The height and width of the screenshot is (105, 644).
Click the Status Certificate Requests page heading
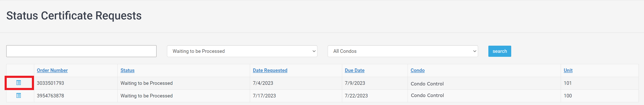[74, 16]
